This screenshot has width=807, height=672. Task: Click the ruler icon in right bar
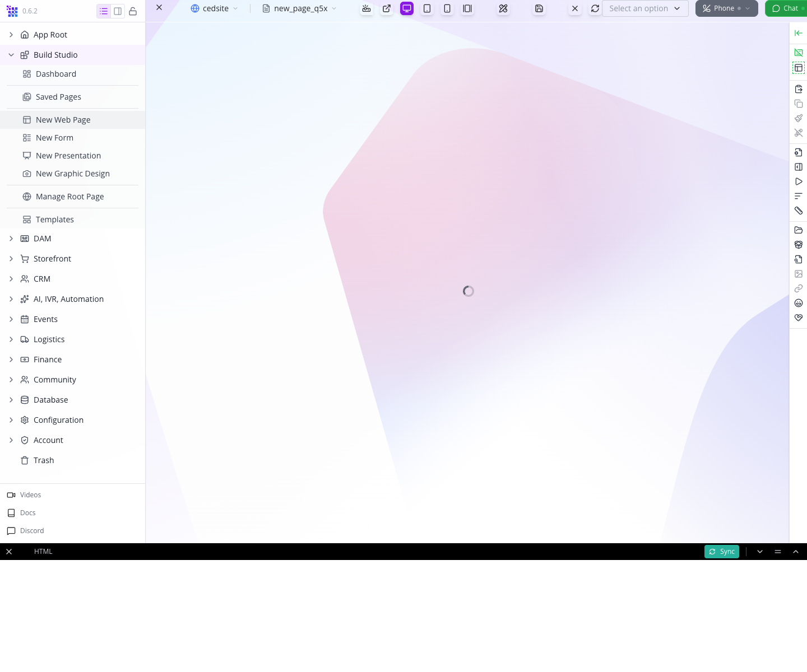pos(799,211)
